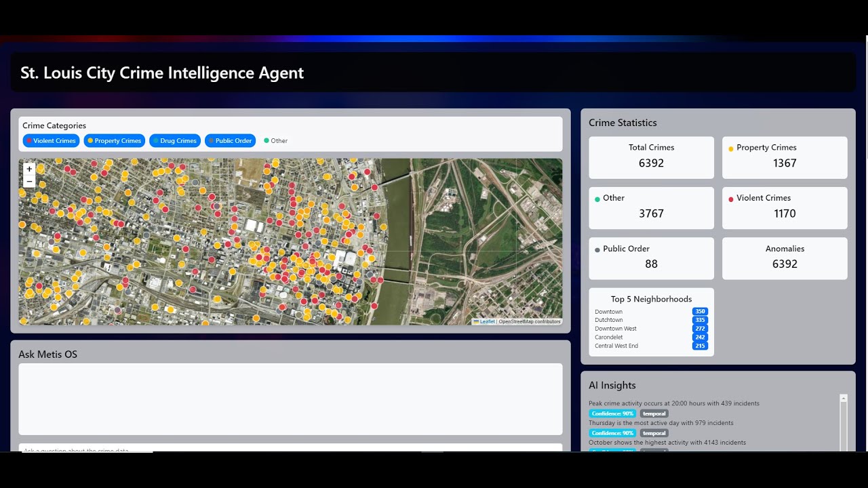The image size is (868, 488).
Task: Select Downtown West neighborhood row
Action: (x=651, y=329)
